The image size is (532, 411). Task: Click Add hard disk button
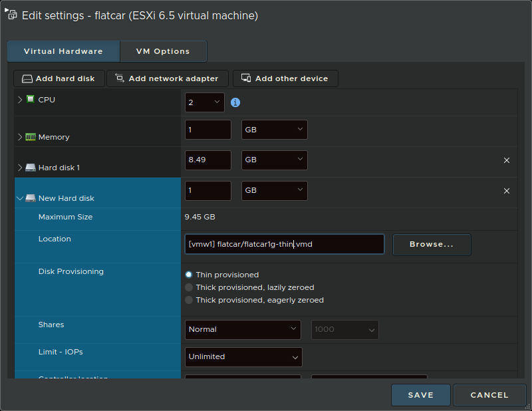point(59,78)
